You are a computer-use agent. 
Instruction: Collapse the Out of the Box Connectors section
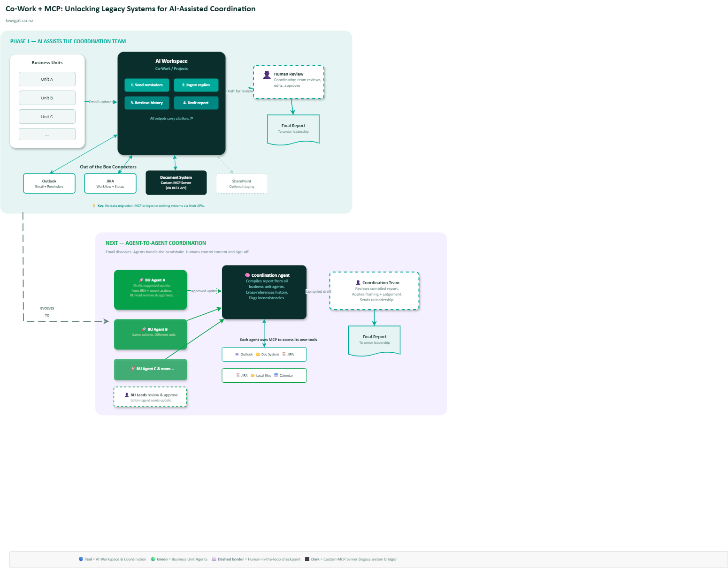tap(108, 167)
